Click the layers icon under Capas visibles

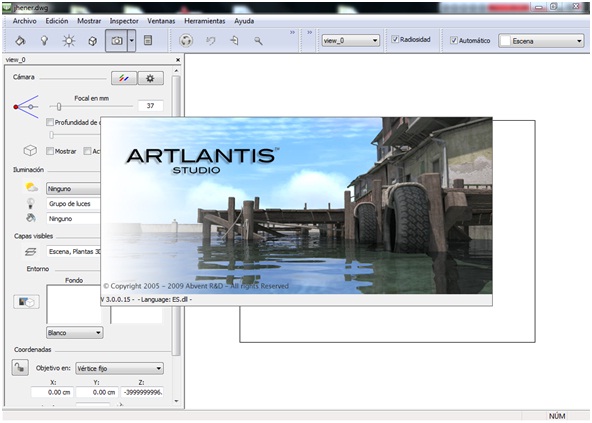coord(31,252)
